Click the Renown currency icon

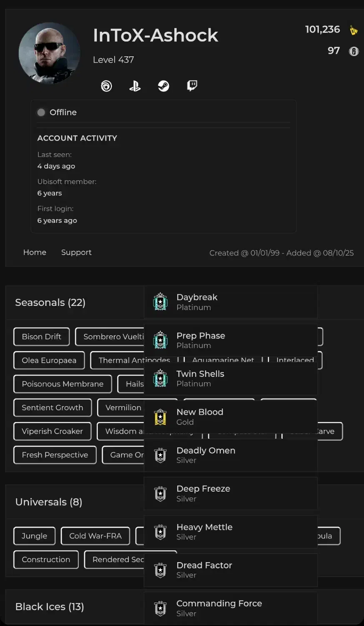354,30
